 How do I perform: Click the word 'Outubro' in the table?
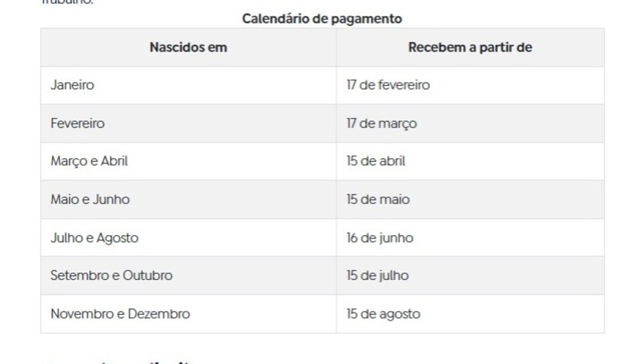click(x=148, y=275)
